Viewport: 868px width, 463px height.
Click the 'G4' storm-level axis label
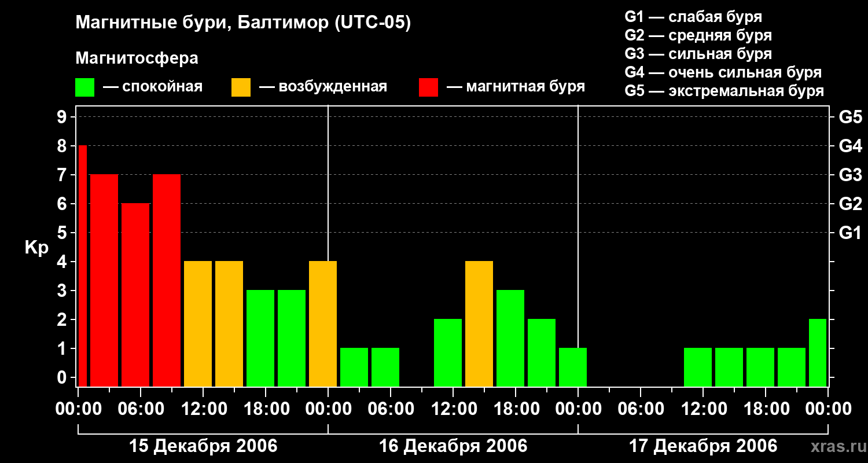point(851,146)
